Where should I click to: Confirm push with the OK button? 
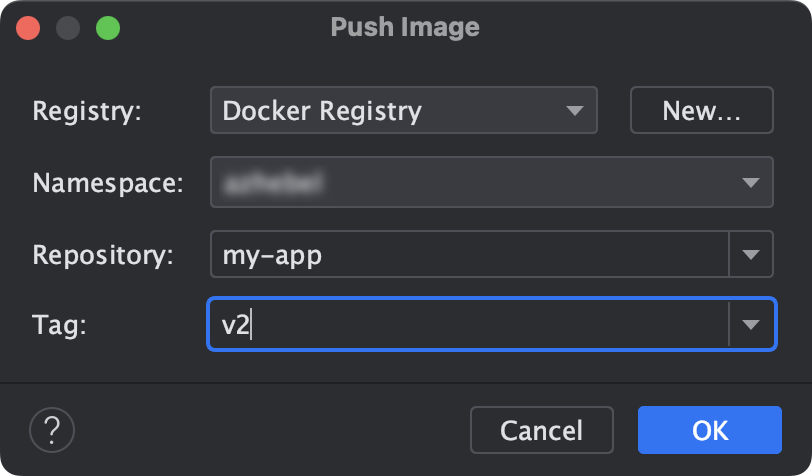(x=709, y=430)
